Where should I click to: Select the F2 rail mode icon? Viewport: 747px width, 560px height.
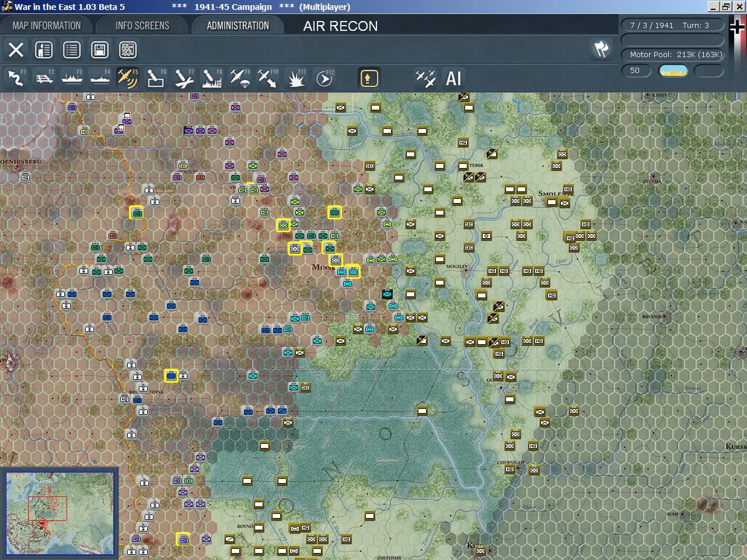point(44,78)
